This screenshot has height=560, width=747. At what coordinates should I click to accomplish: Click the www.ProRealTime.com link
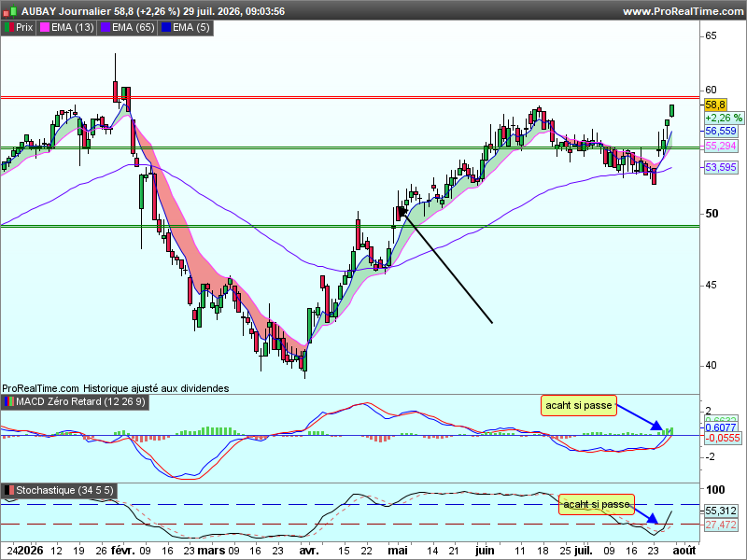pos(683,11)
